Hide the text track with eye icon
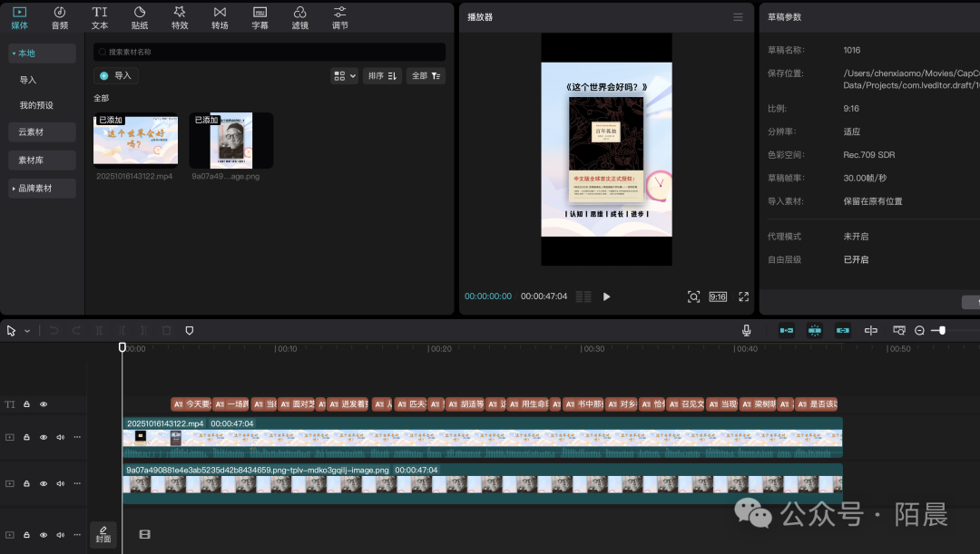 point(44,404)
